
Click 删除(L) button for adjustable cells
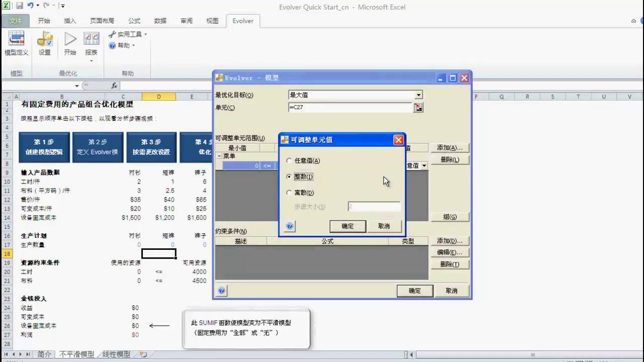(x=450, y=160)
